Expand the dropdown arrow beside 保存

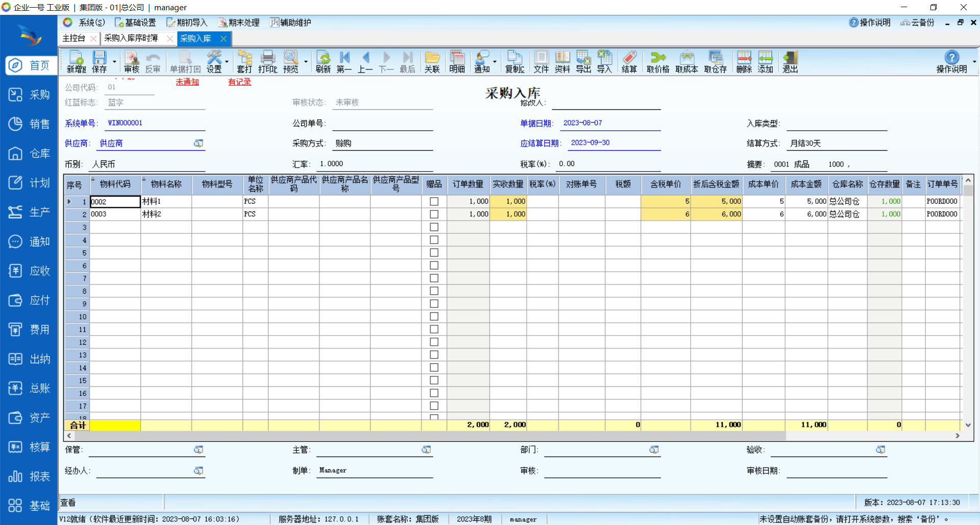114,62
